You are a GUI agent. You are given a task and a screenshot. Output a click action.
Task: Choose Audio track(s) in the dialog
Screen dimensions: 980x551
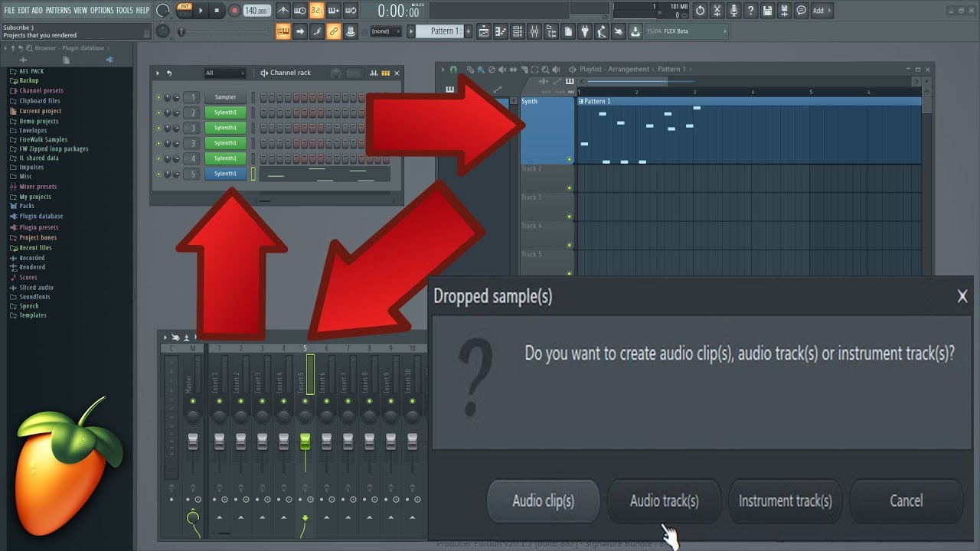point(664,501)
